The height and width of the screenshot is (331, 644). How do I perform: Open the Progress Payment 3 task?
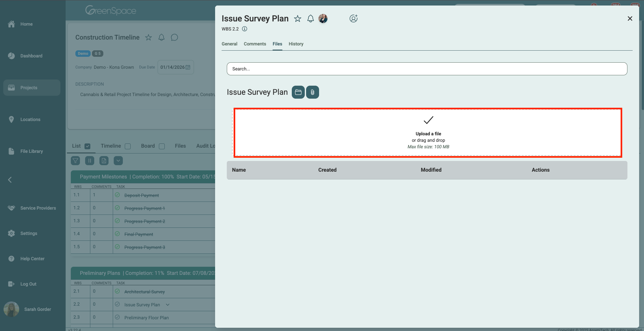[145, 247]
